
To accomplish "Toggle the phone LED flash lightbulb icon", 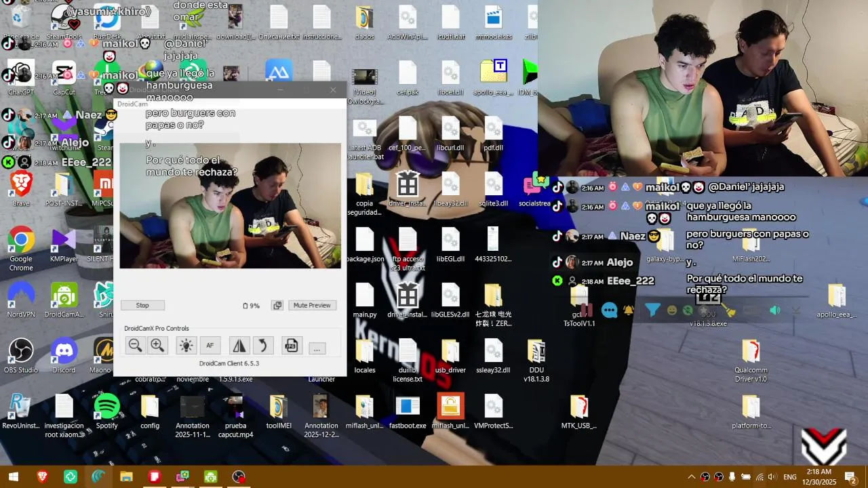I will [x=186, y=346].
